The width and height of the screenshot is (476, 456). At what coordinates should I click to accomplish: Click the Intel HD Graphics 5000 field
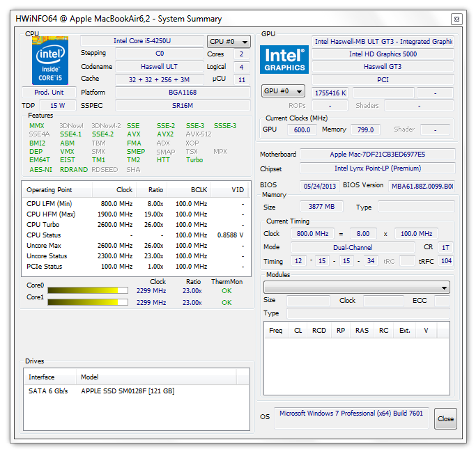coord(383,54)
